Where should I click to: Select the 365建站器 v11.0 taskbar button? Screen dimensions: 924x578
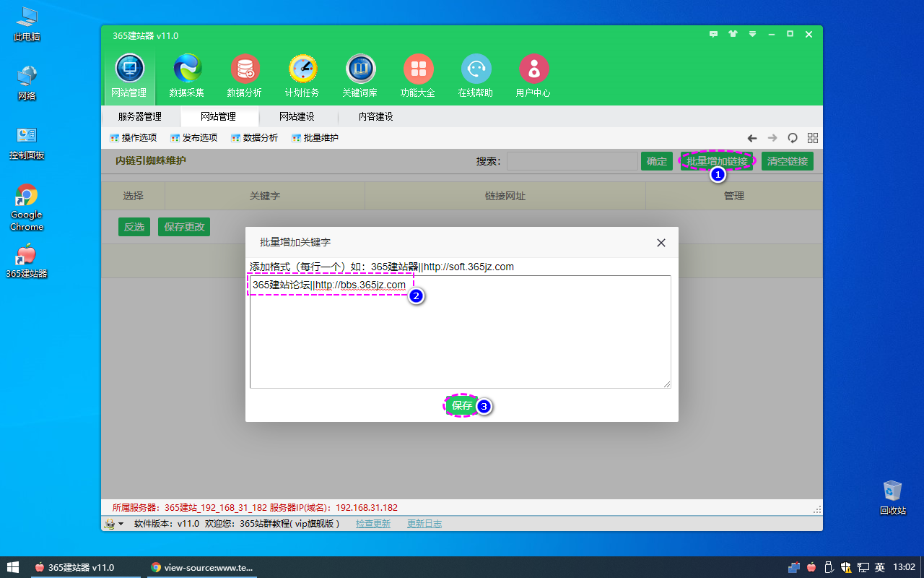click(85, 567)
